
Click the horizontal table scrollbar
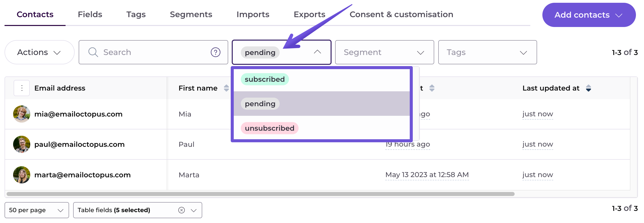point(260,194)
